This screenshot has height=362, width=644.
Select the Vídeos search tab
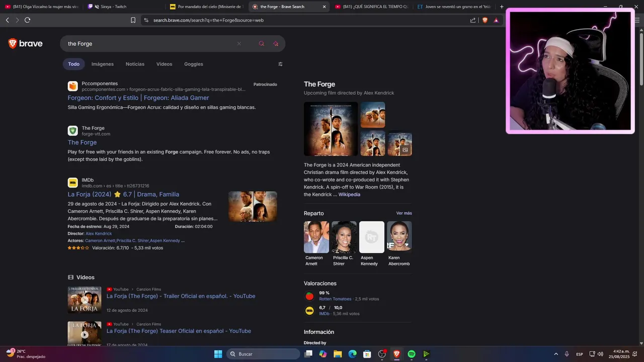click(164, 64)
